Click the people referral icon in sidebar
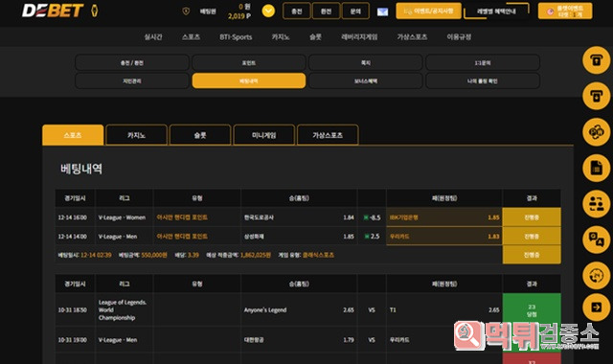This screenshot has height=364, width=613. [x=596, y=204]
